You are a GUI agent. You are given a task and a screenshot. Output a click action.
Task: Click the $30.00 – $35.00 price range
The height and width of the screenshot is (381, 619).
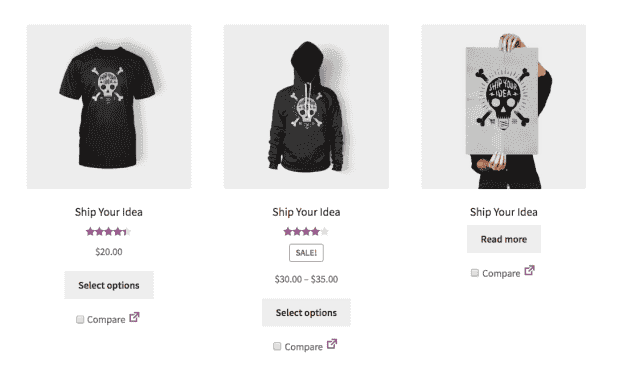click(x=306, y=279)
